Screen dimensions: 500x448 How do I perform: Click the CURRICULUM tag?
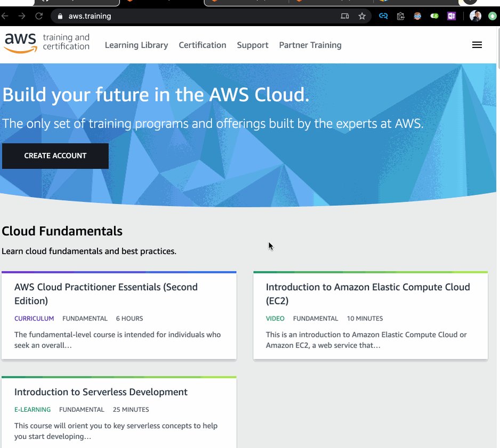pyautogui.click(x=34, y=318)
